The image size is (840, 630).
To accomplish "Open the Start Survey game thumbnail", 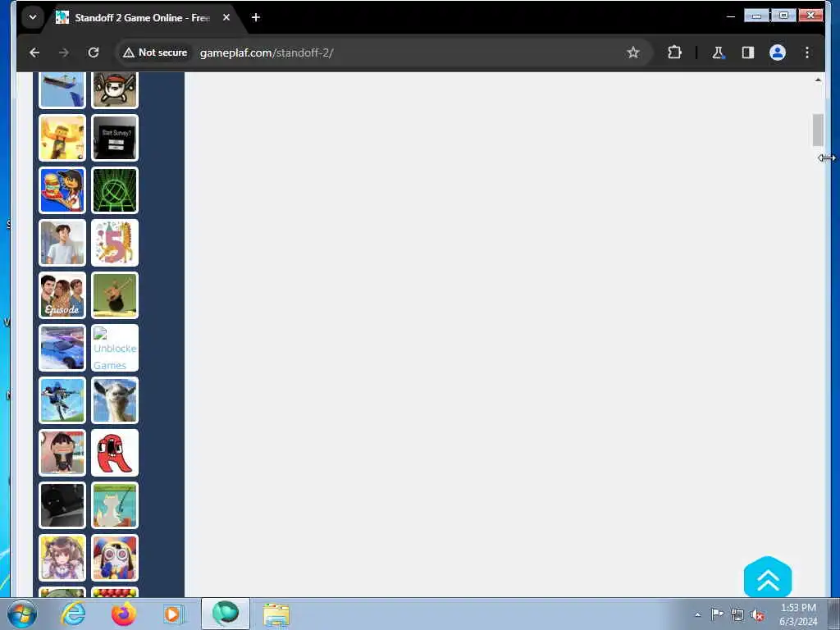I will 115,138.
